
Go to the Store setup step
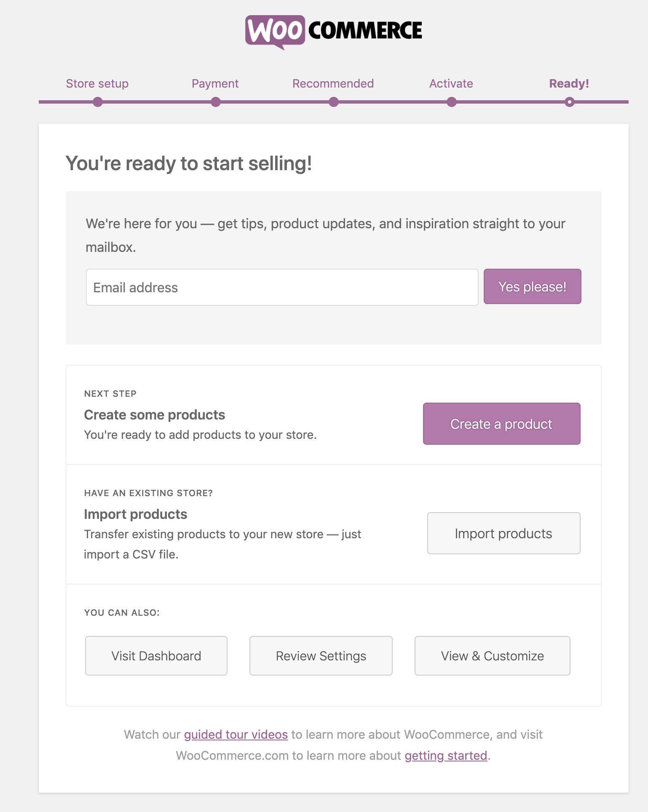(97, 83)
